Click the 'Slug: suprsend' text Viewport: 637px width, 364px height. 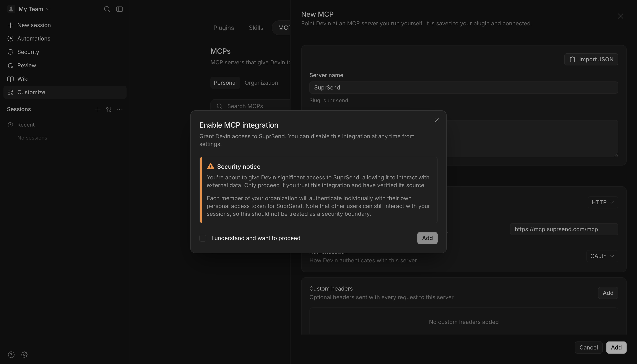coord(329,101)
